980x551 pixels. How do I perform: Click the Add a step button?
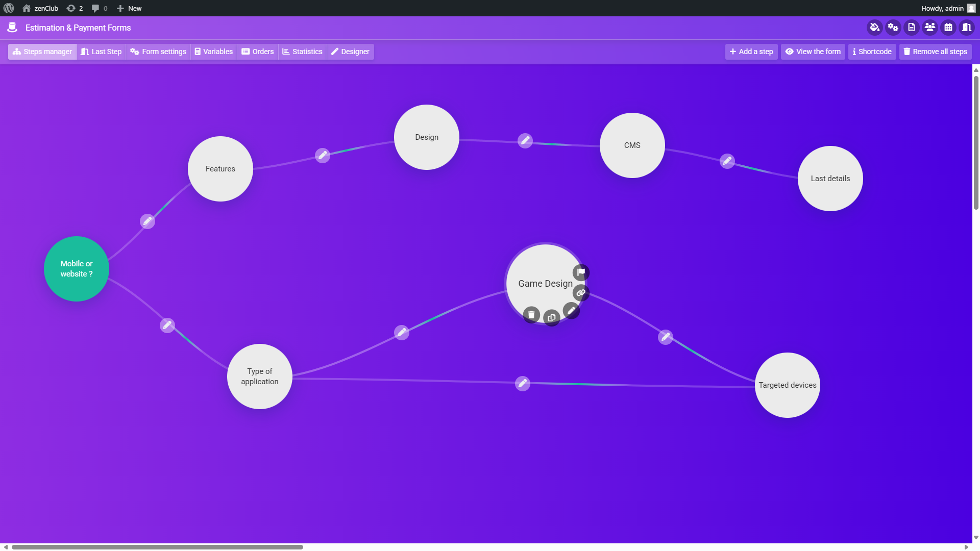(x=751, y=52)
